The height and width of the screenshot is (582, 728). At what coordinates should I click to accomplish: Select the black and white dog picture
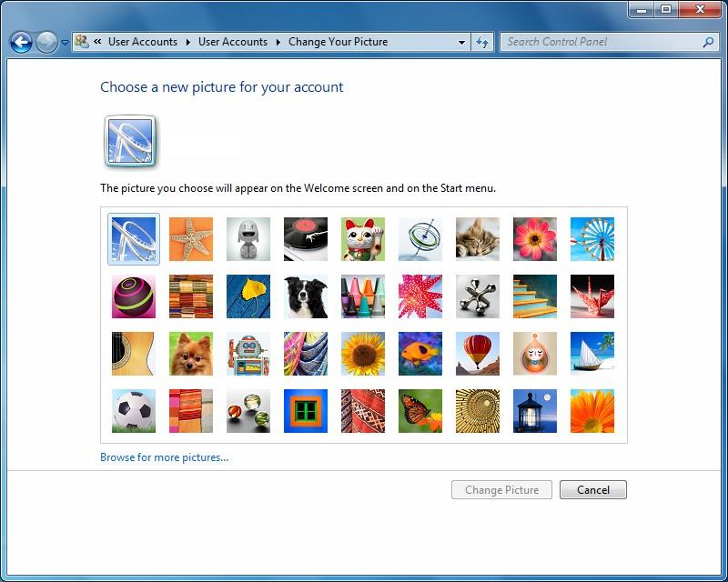[306, 296]
